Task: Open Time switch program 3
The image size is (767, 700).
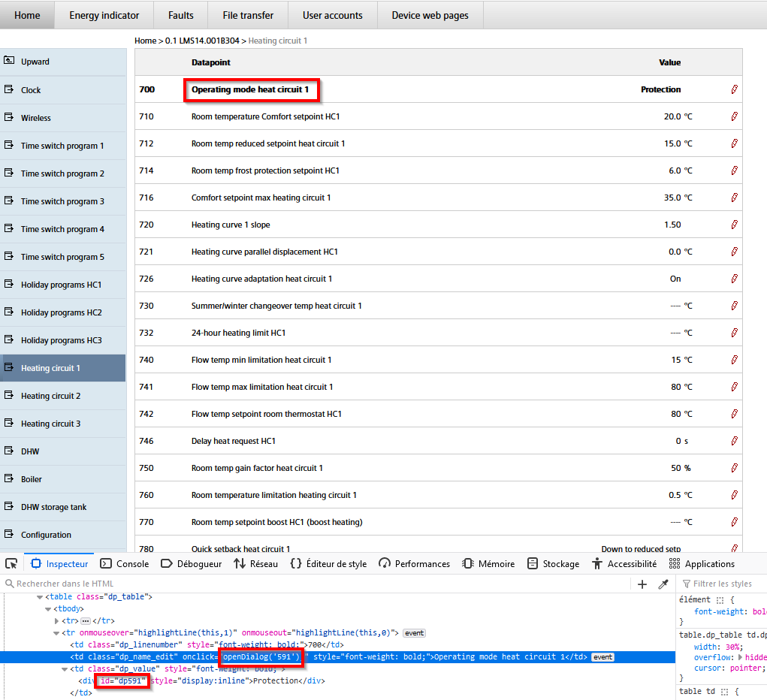Action: pos(63,201)
